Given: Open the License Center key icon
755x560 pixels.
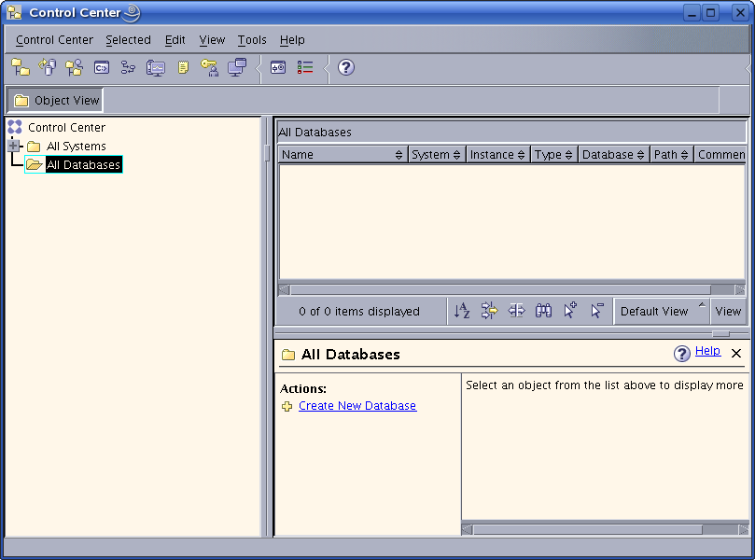Looking at the screenshot, I should pyautogui.click(x=210, y=67).
